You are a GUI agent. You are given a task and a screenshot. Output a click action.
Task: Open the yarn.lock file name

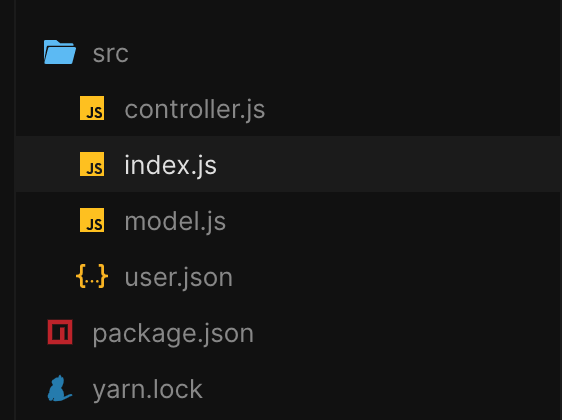147,390
